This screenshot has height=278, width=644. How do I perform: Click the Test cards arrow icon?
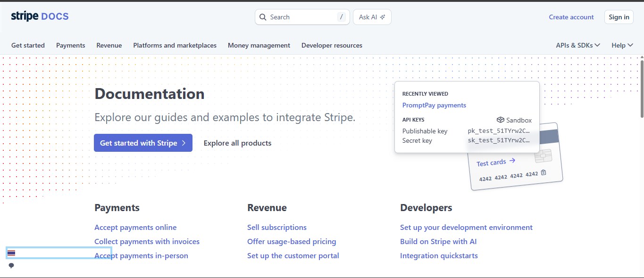pyautogui.click(x=512, y=161)
